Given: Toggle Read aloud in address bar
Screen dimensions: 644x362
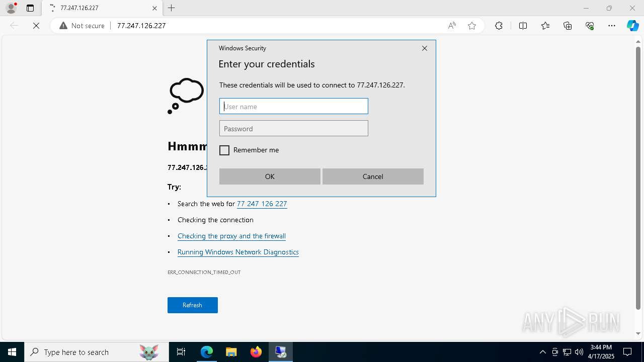Looking at the screenshot, I should pyautogui.click(x=452, y=26).
